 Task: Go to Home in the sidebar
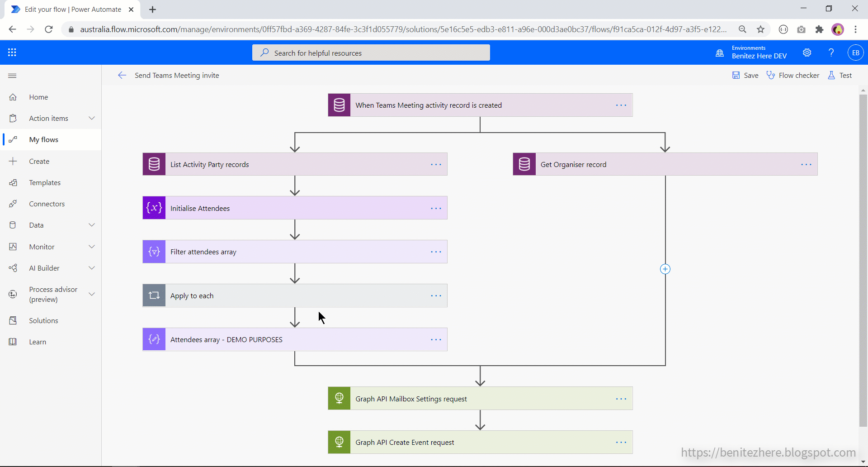pyautogui.click(x=51, y=97)
